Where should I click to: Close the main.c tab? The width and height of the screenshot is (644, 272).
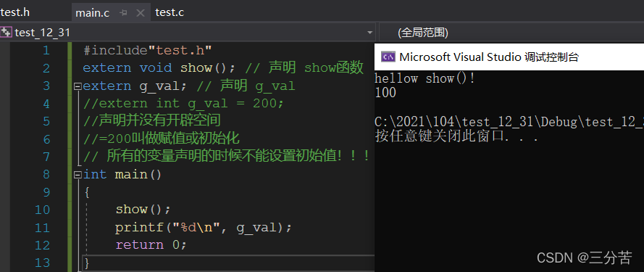[140, 13]
